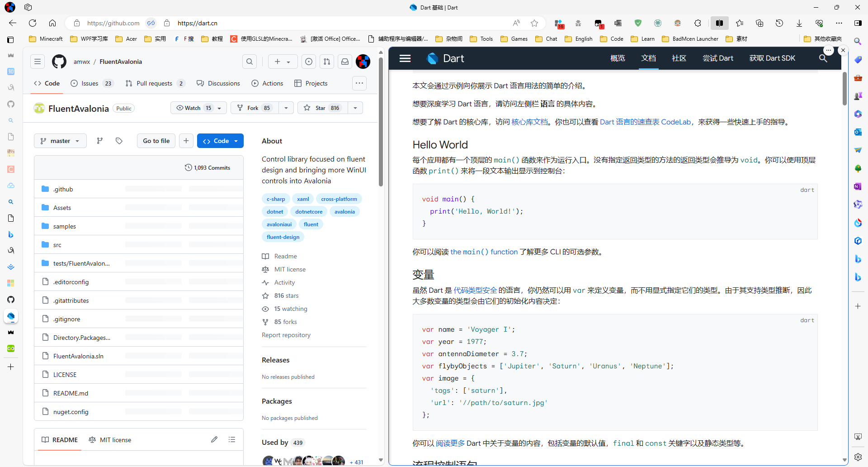Open search on Dart website
868x467 pixels.
(x=823, y=58)
